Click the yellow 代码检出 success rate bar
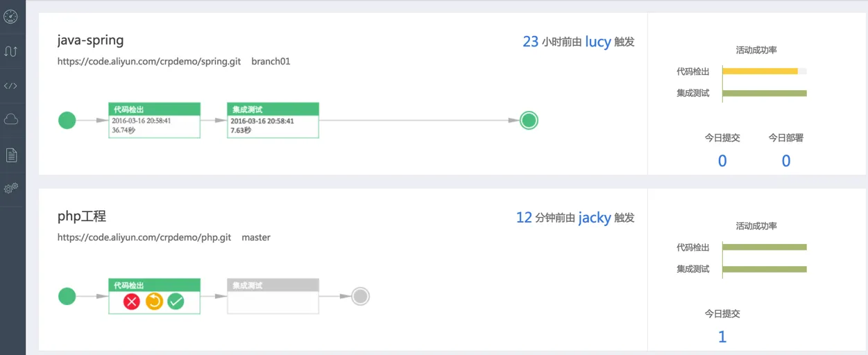The width and height of the screenshot is (868, 355). click(x=760, y=71)
